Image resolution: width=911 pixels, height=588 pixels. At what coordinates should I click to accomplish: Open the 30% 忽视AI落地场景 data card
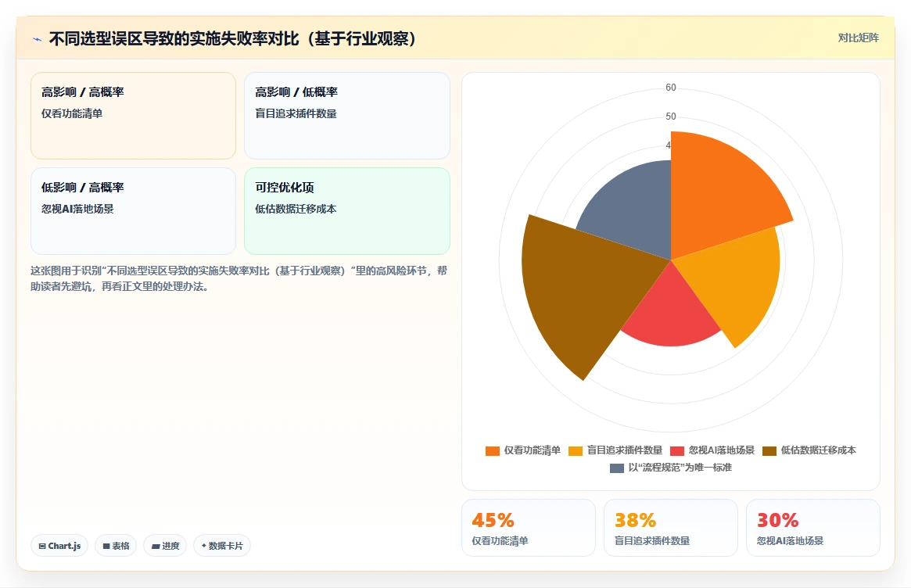(x=813, y=528)
